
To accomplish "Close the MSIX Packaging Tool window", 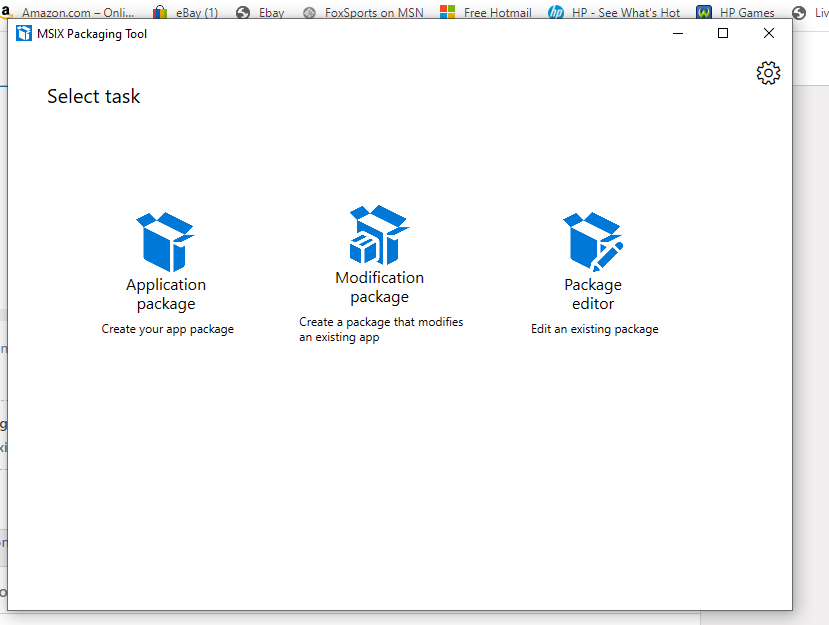I will pyautogui.click(x=769, y=33).
